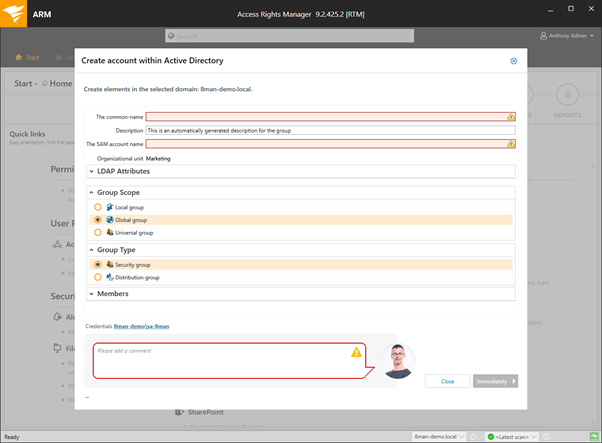Viewport: 602px width, 443px height.
Task: Click the Search box at top
Action: coord(289,36)
